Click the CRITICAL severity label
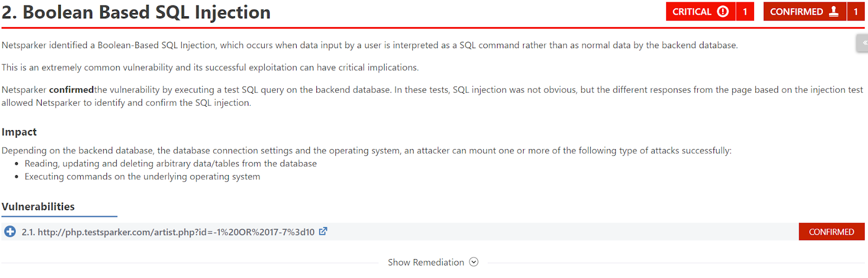Screen dimensions: 868x278 tap(692, 11)
